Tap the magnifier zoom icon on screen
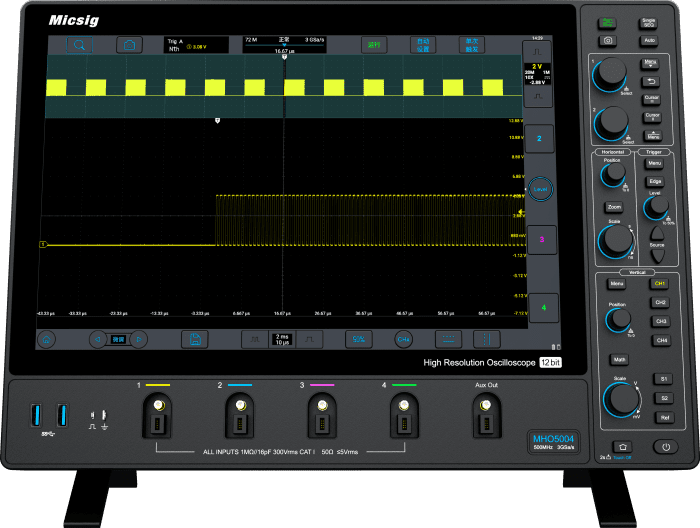This screenshot has height=528, width=700. [80, 44]
